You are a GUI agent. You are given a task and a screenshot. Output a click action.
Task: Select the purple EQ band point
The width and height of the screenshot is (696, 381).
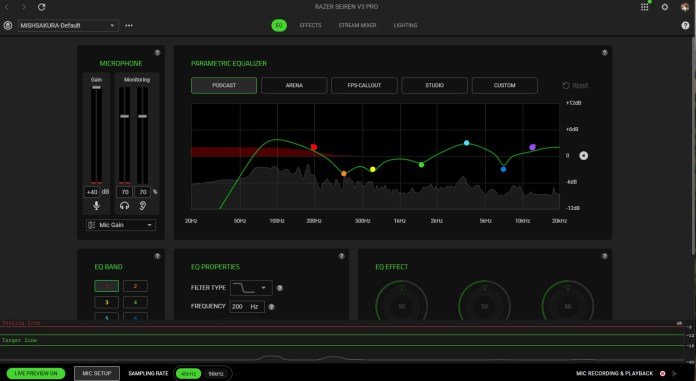(533, 147)
